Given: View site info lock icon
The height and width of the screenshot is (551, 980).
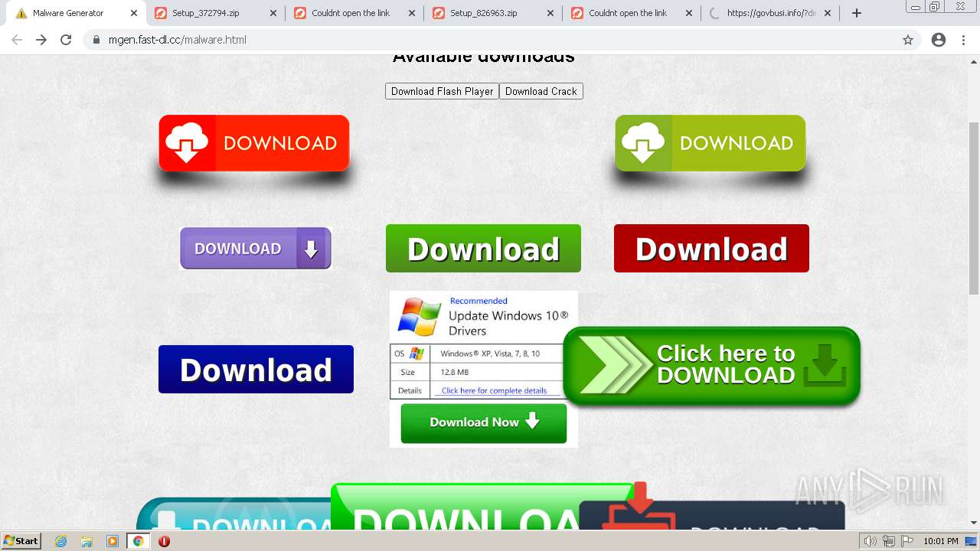Looking at the screenshot, I should [96, 40].
